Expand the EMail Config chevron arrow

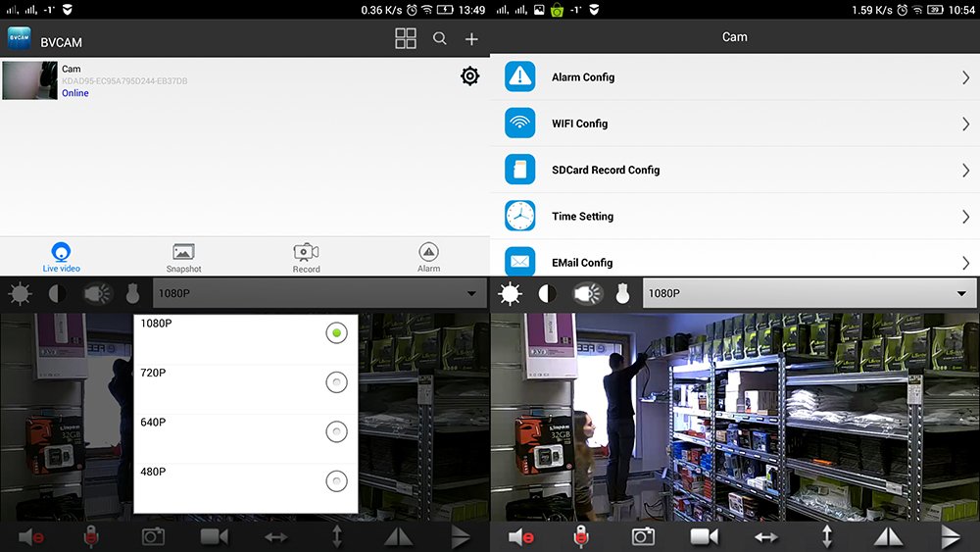tap(965, 263)
